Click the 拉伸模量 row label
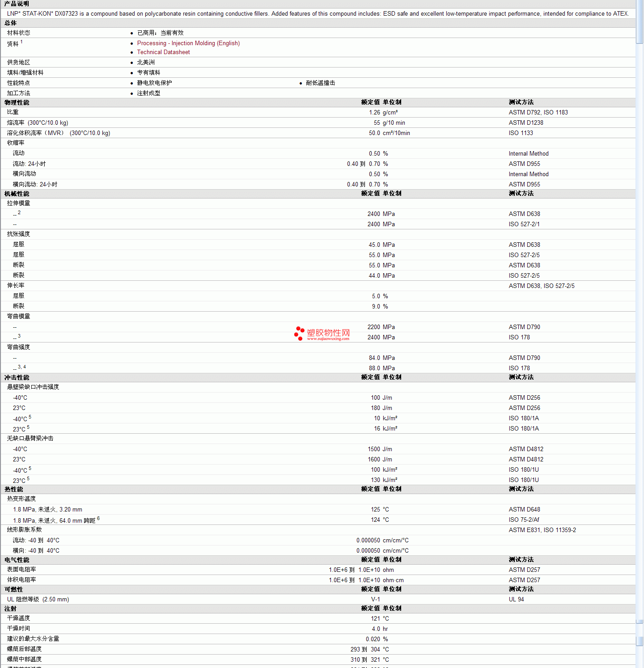 tap(18, 203)
